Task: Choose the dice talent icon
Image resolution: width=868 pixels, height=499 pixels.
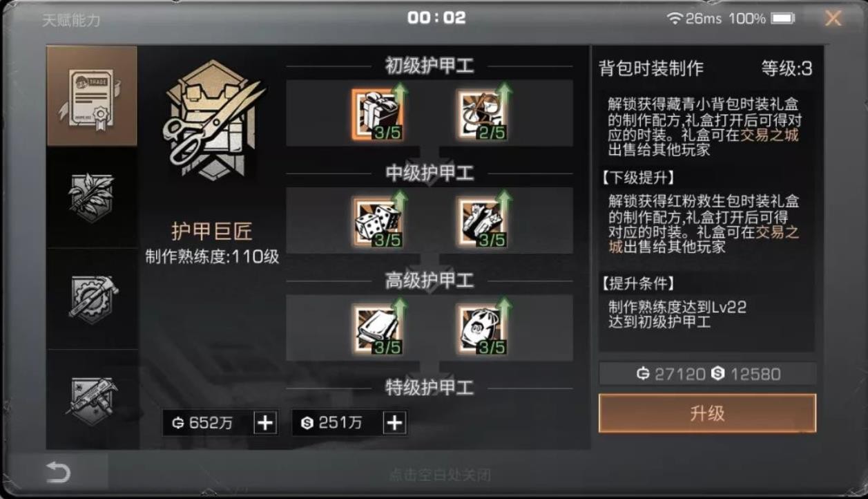Action: pos(377,221)
